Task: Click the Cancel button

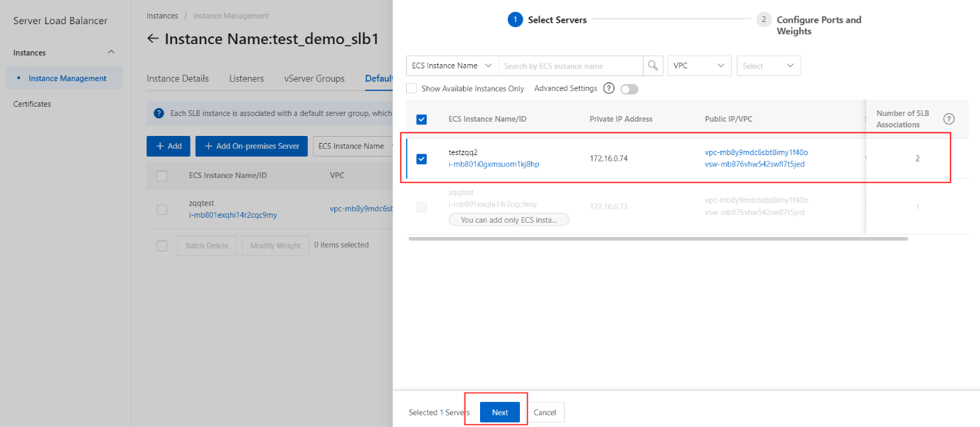Action: [545, 412]
